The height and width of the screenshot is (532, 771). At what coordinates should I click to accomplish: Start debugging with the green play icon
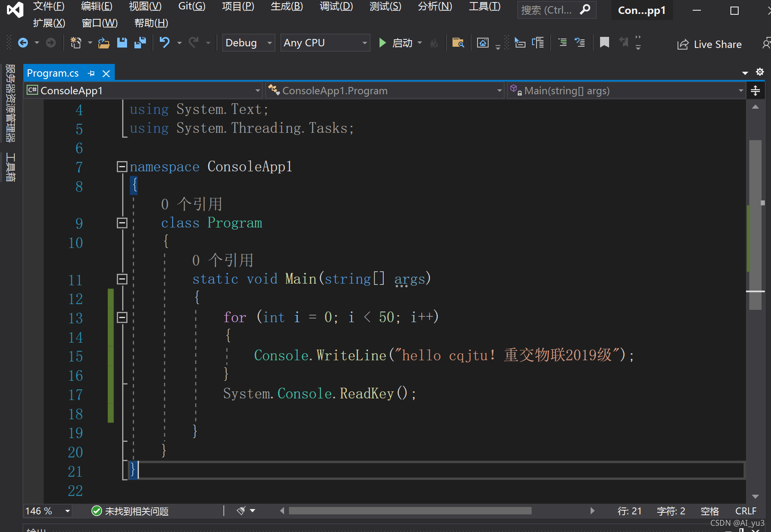pos(382,43)
